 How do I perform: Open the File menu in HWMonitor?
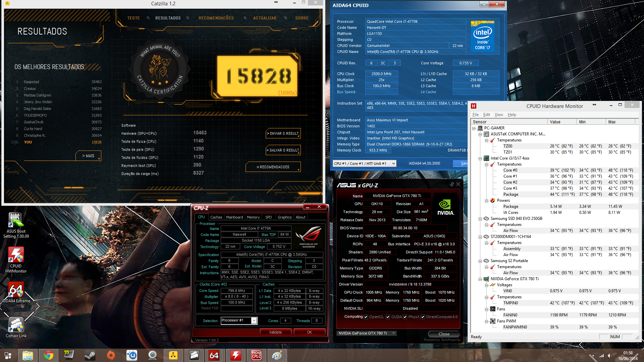click(x=476, y=115)
